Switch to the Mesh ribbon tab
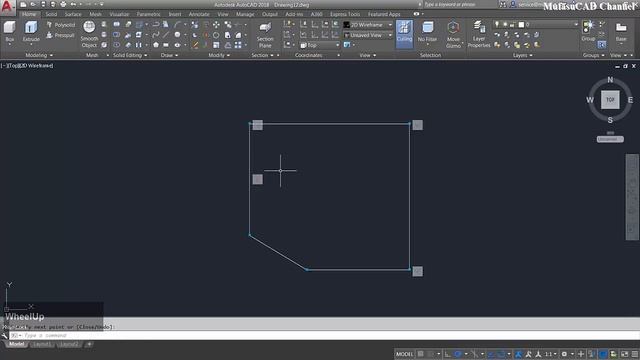640x360 pixels. tap(95, 14)
